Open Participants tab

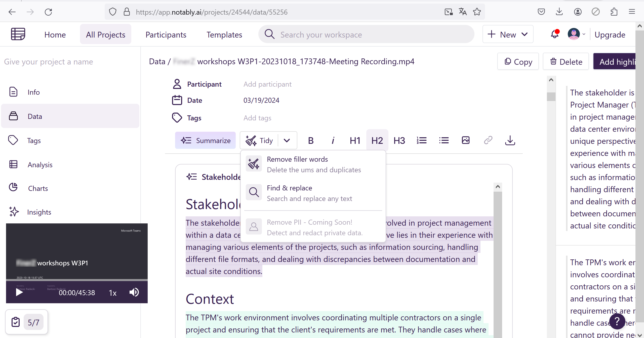coord(166,35)
